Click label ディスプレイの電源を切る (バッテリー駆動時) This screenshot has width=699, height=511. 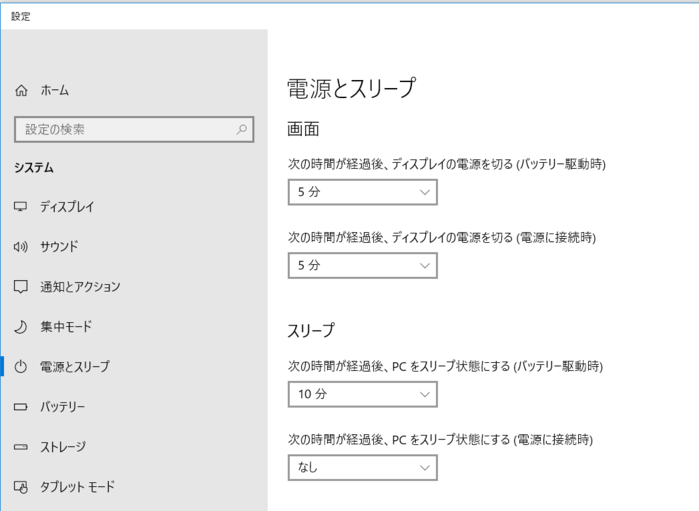tap(447, 164)
